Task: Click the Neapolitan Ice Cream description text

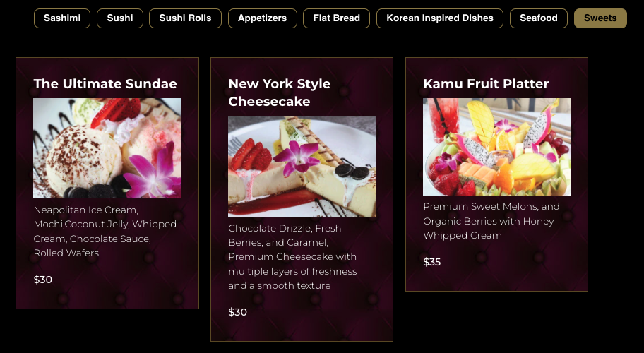Action: [105, 232]
